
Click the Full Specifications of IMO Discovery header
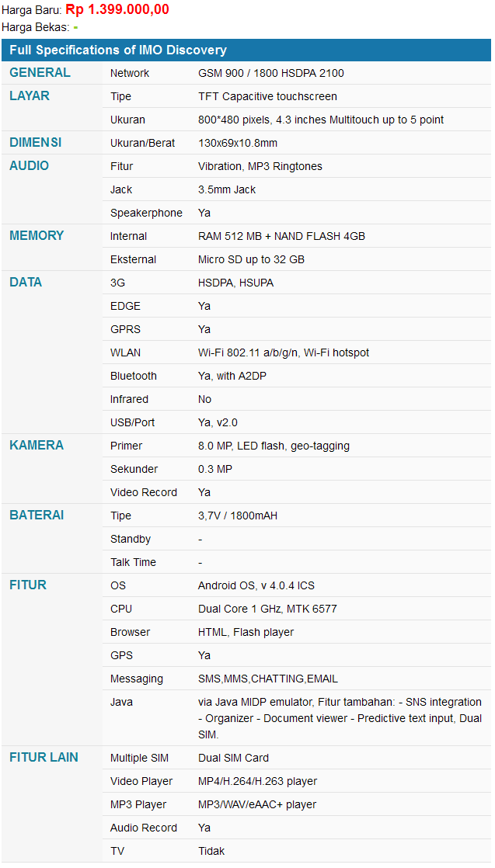(118, 50)
